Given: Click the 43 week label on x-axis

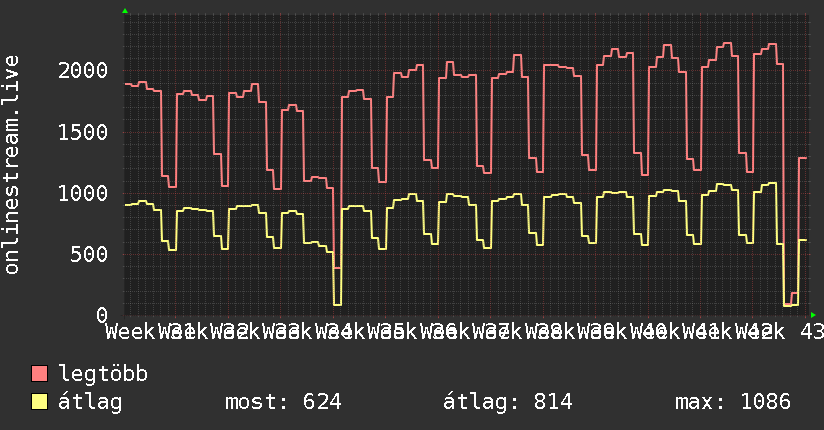Looking at the screenshot, I should click(x=812, y=332).
